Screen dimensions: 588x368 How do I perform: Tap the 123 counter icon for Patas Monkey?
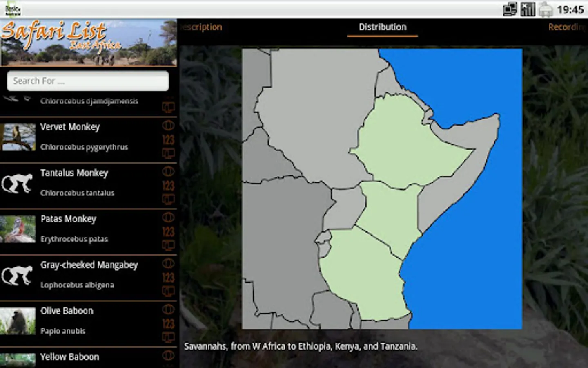[168, 232]
